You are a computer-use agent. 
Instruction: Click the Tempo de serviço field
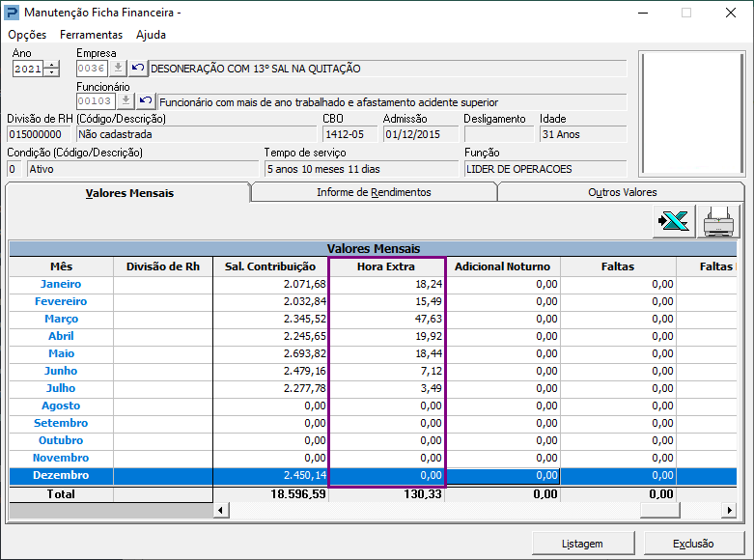pos(361,169)
